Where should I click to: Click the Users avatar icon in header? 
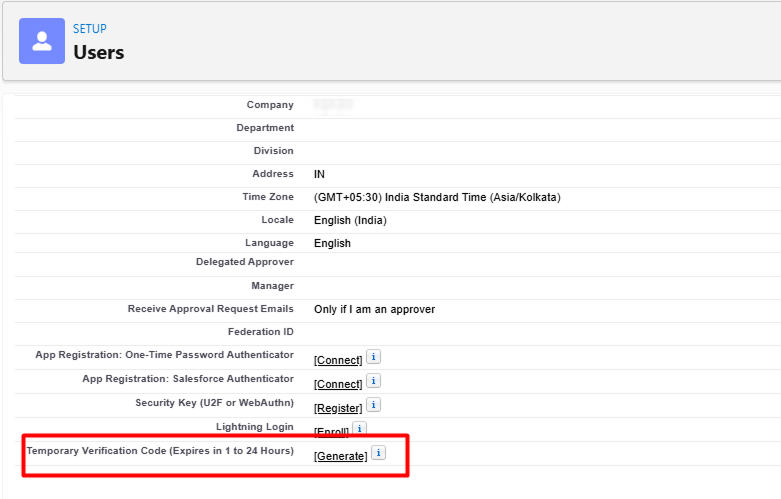pos(42,41)
